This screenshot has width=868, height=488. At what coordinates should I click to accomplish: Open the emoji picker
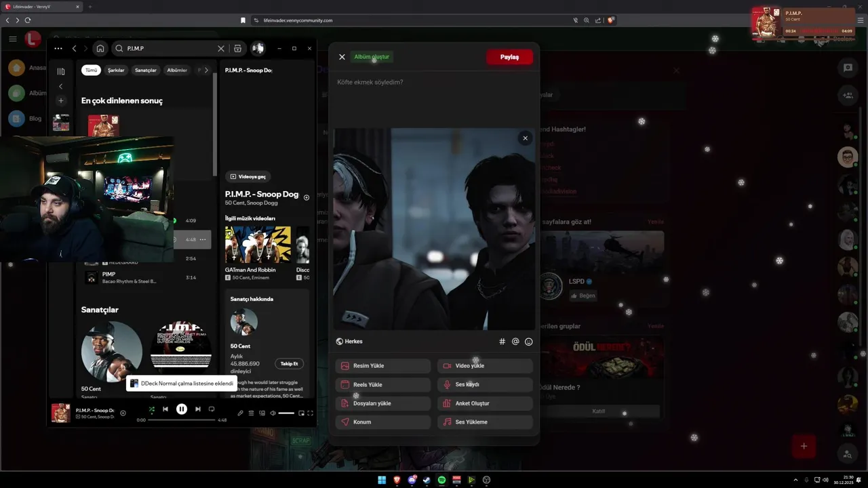(x=529, y=342)
